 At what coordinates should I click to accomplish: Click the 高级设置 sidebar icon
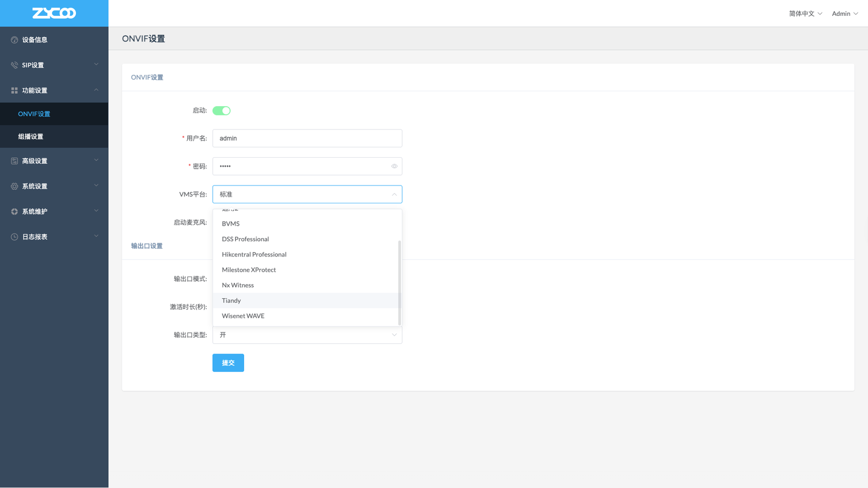pyautogui.click(x=15, y=161)
